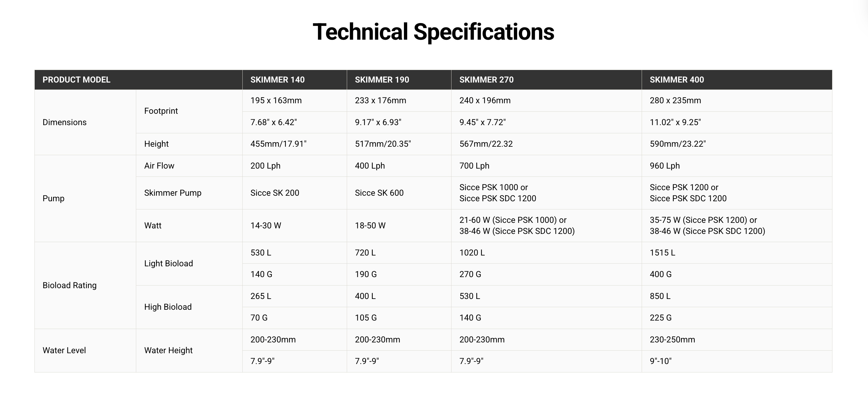Click the 1515 L light bioload value
Screen dimensions: 868x406
point(662,253)
